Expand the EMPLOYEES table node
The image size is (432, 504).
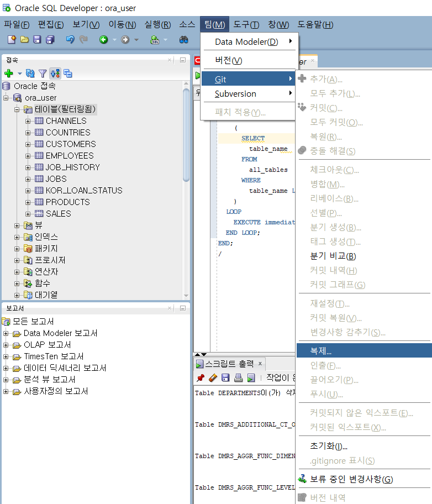tap(28, 156)
